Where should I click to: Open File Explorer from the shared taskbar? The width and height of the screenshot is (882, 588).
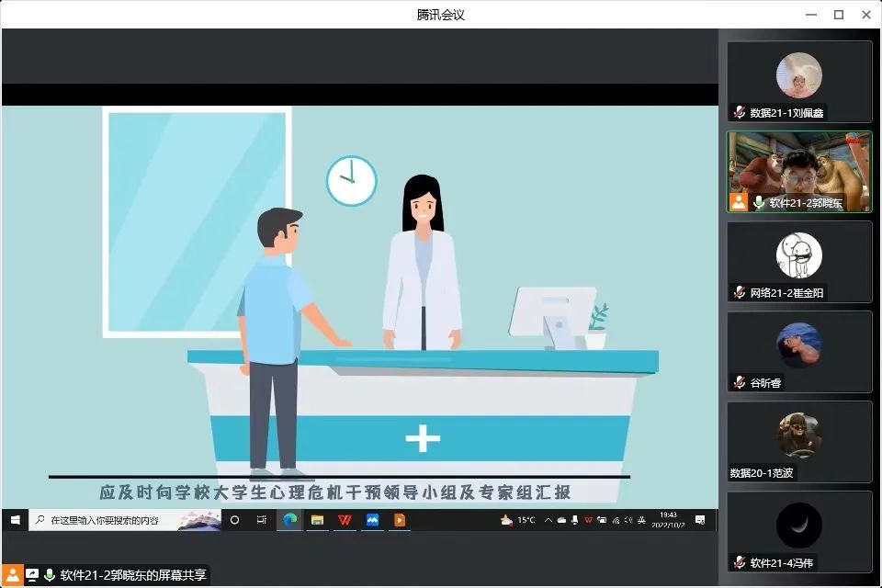(317, 520)
